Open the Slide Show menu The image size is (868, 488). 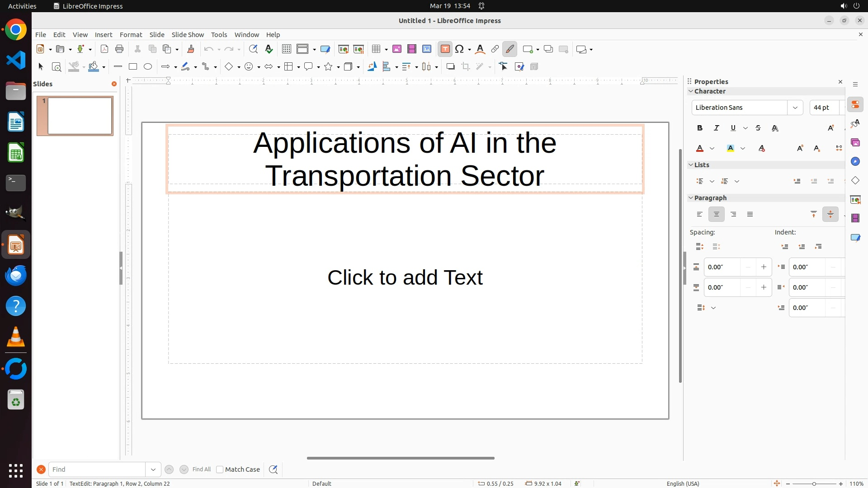click(188, 35)
